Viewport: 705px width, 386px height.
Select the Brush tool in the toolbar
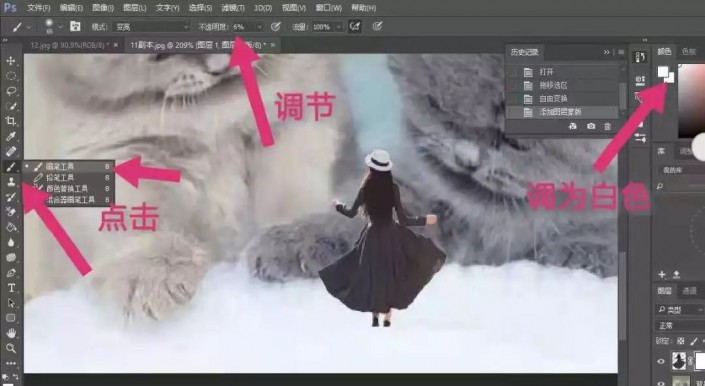(x=11, y=167)
